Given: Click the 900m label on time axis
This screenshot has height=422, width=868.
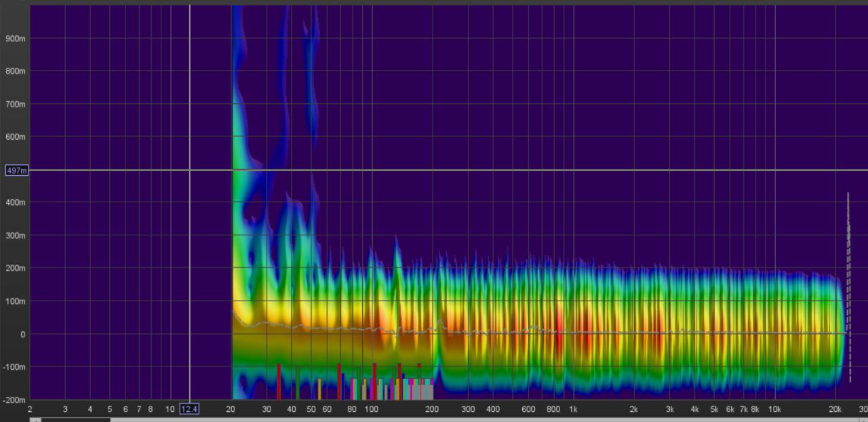Looking at the screenshot, I should [16, 38].
